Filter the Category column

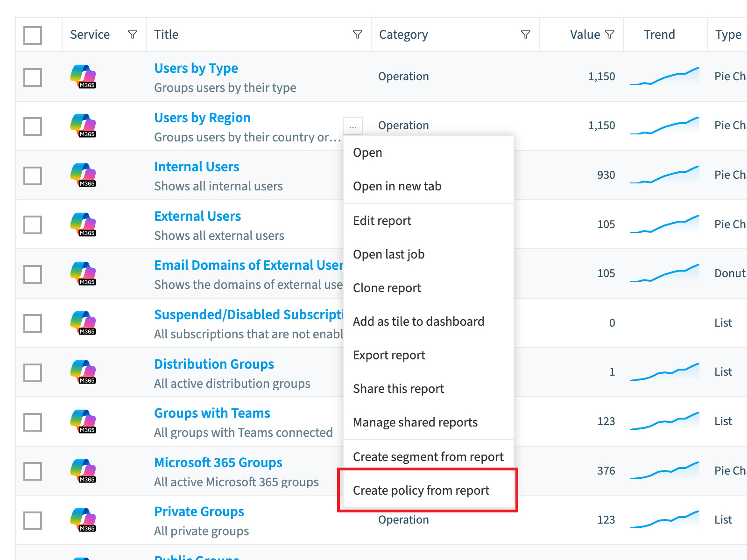(526, 35)
